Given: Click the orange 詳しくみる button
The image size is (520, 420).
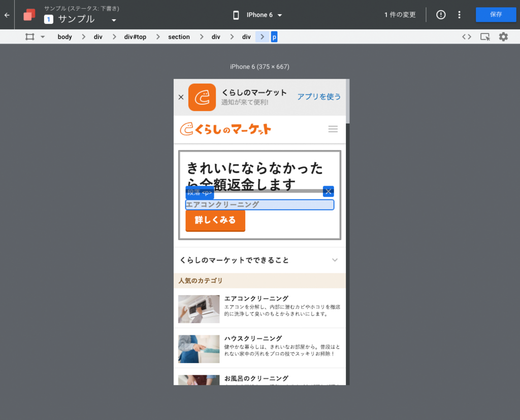Looking at the screenshot, I should (215, 221).
